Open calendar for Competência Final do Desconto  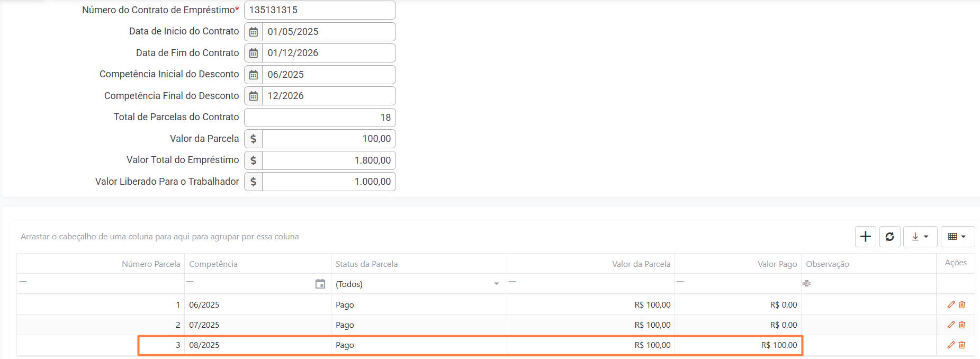254,96
